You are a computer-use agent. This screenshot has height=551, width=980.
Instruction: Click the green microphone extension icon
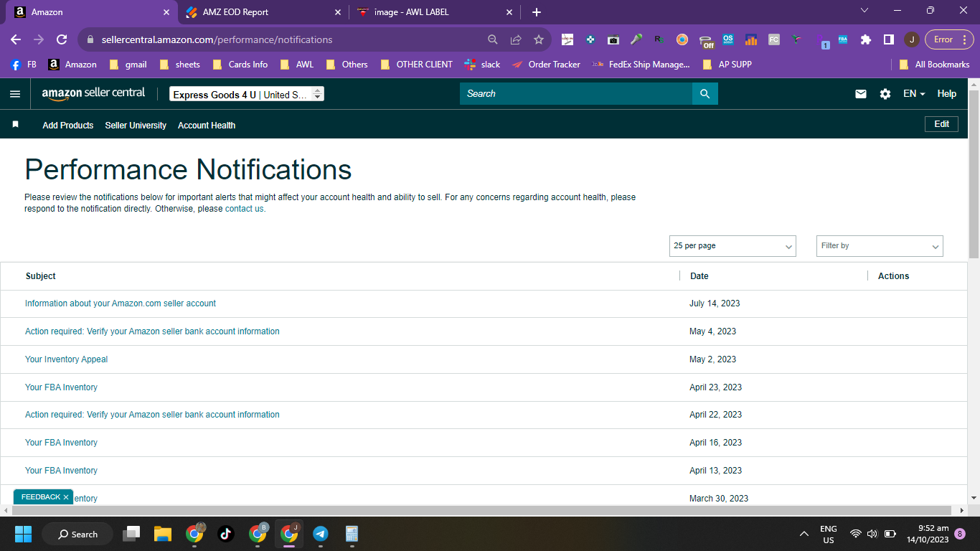pyautogui.click(x=636, y=39)
